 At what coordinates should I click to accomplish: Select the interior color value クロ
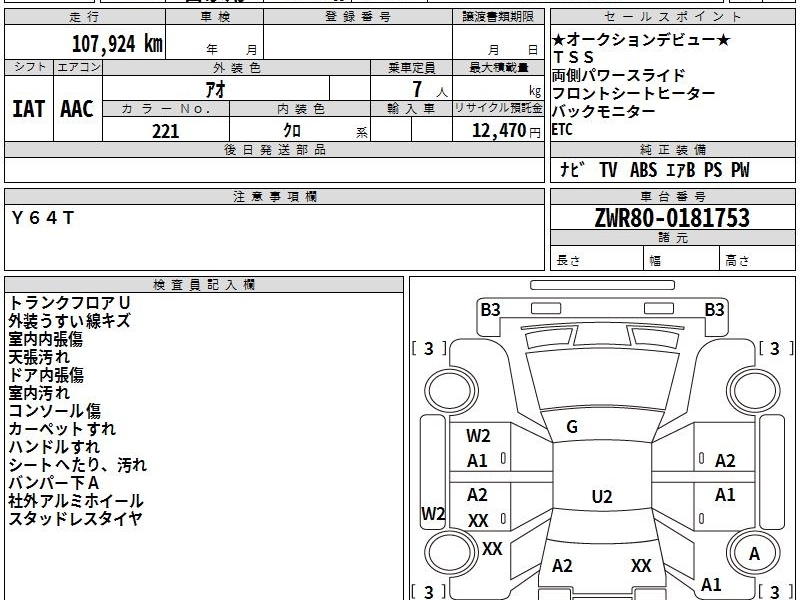click(x=292, y=131)
